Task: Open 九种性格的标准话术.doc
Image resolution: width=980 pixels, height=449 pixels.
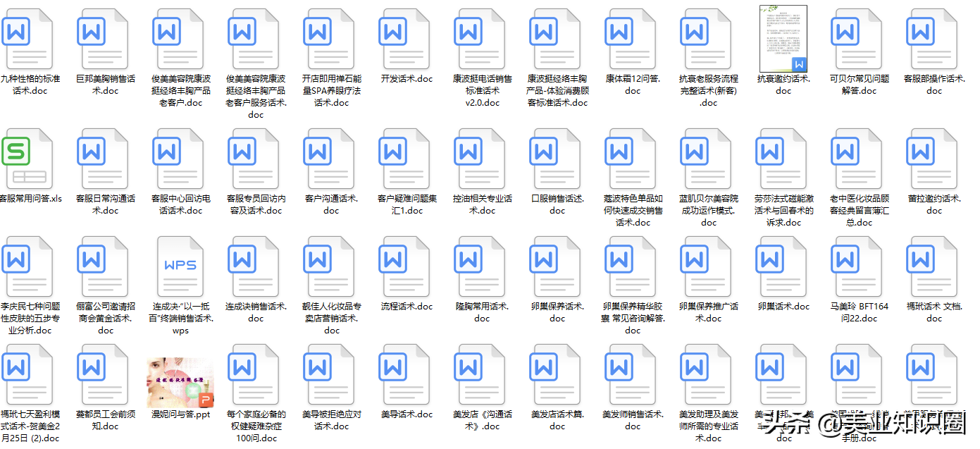Action: (28, 39)
